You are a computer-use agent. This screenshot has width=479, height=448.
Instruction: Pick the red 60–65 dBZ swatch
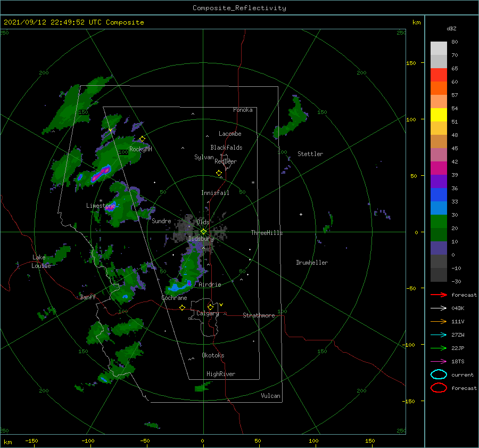click(439, 75)
